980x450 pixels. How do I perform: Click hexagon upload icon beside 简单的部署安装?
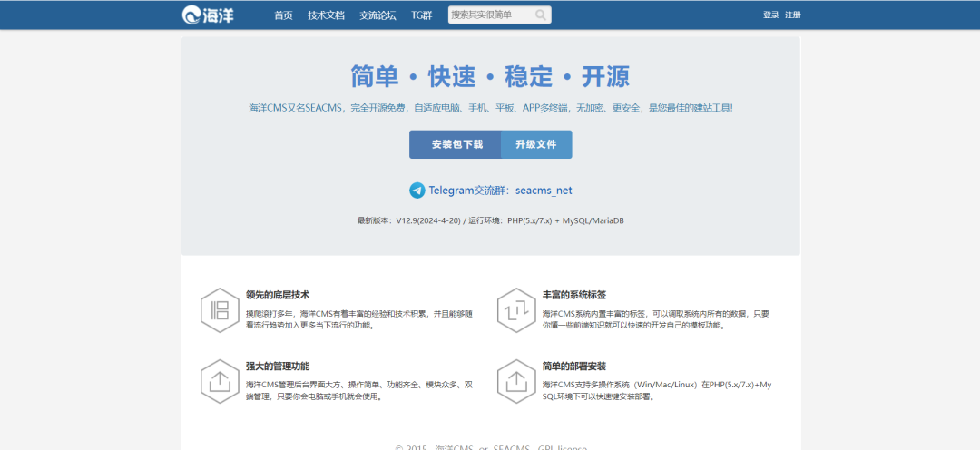coord(516,381)
